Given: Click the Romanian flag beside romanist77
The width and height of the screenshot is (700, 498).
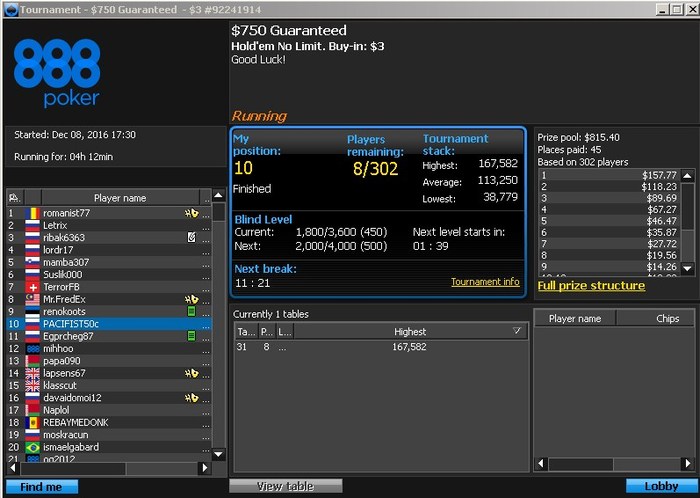Looking at the screenshot, I should point(33,213).
